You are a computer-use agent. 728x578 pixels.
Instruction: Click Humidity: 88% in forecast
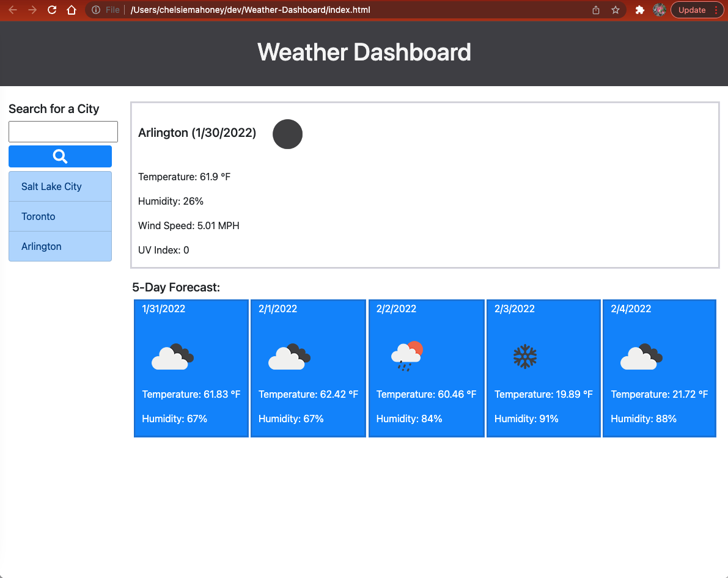click(644, 419)
